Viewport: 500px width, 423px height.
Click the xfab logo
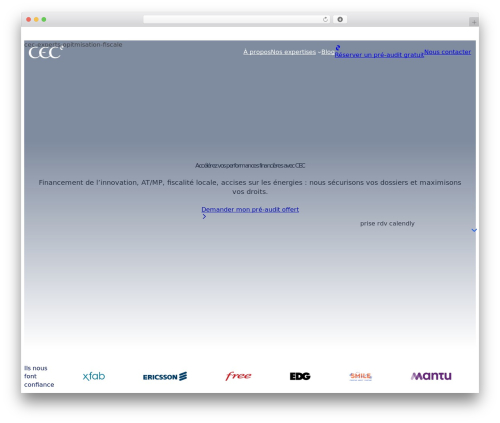[94, 376]
